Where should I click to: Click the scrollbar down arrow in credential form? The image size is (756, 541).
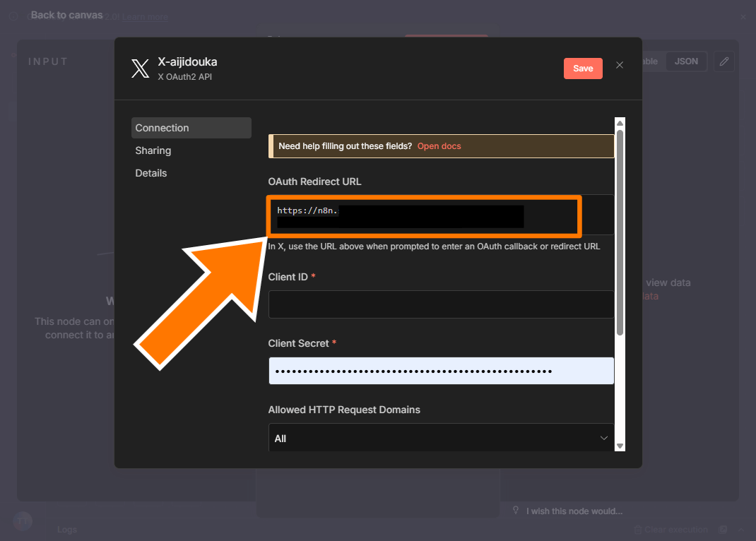(x=620, y=446)
